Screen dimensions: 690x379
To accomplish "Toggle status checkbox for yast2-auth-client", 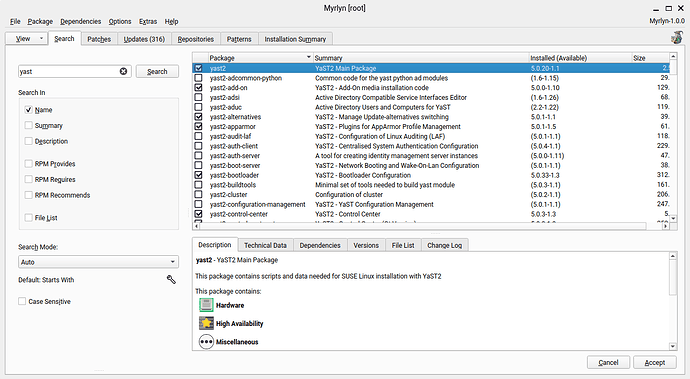I will [198, 146].
